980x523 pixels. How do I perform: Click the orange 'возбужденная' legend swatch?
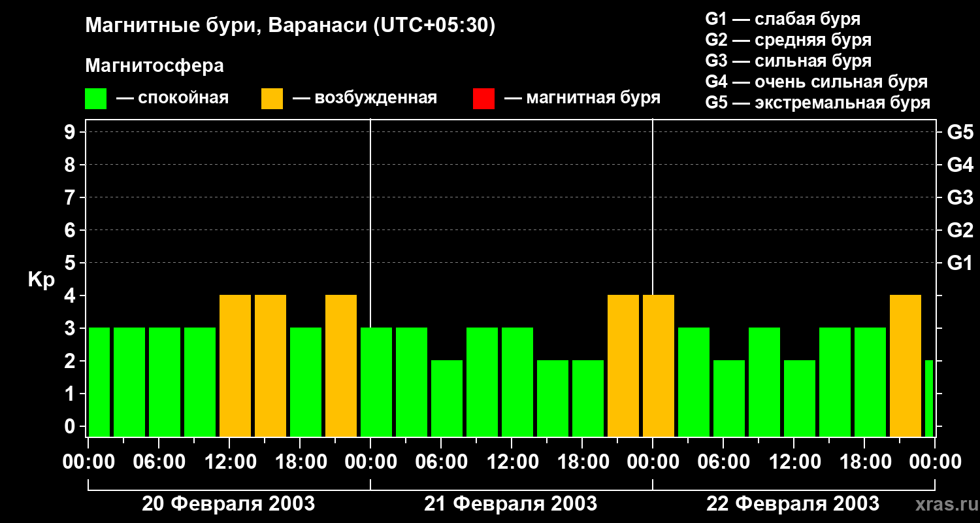pyautogui.click(x=272, y=99)
